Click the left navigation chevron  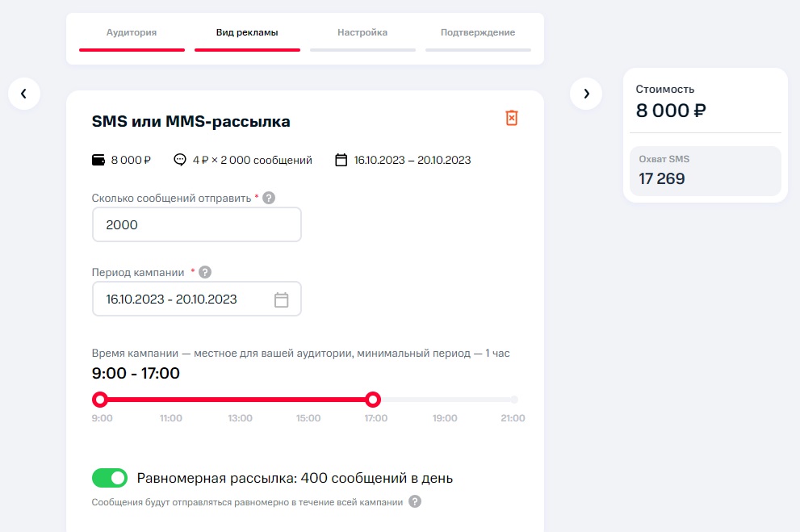tap(24, 94)
